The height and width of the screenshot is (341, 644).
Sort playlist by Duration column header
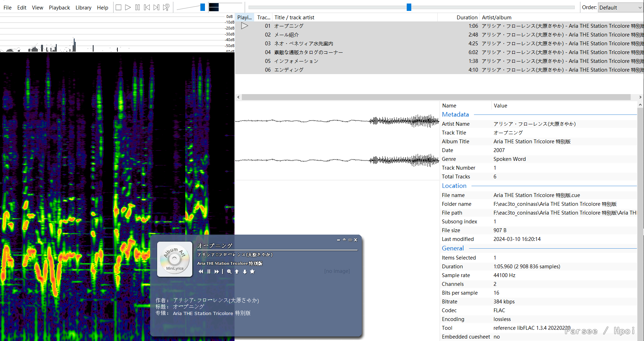(x=466, y=18)
